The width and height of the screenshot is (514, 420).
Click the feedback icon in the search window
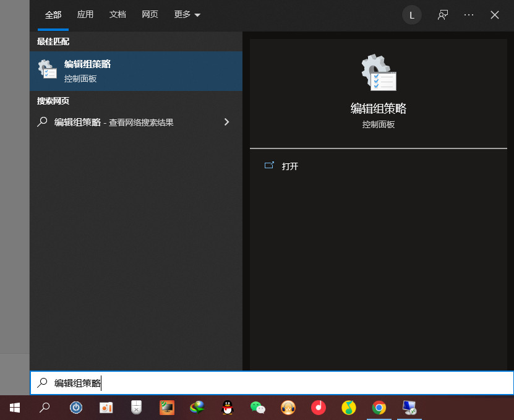point(443,14)
